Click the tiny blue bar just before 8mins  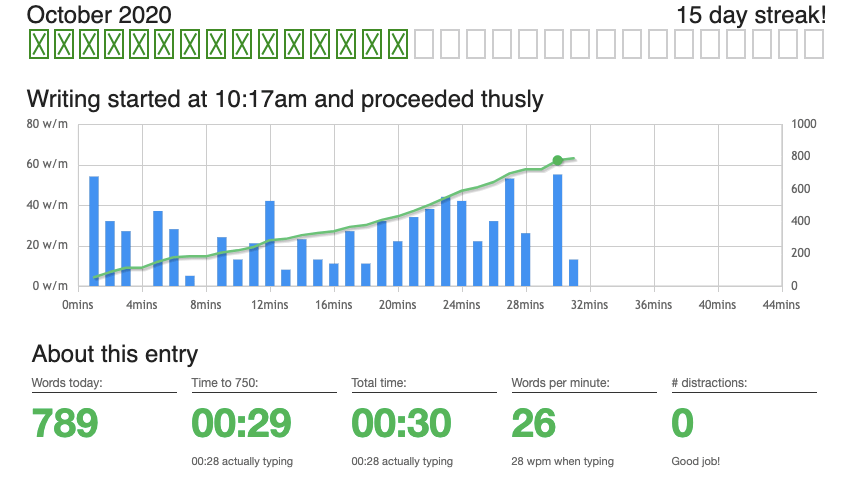click(190, 280)
